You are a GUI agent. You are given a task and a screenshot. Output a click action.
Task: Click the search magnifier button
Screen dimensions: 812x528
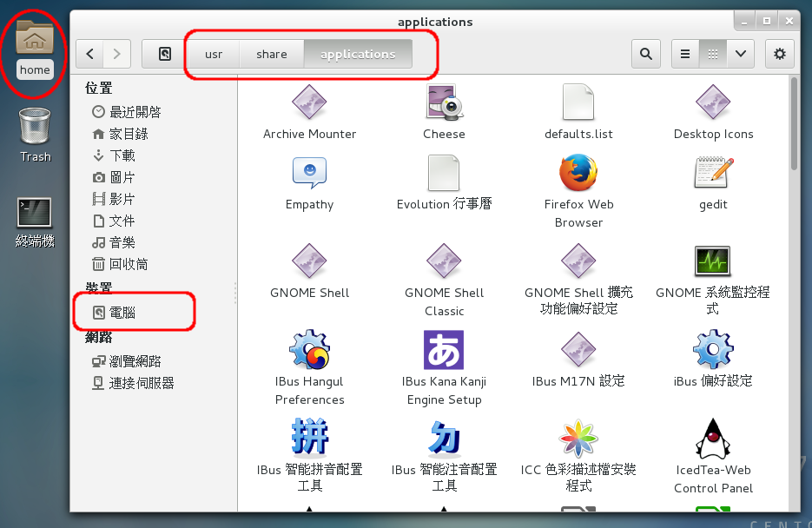point(646,54)
